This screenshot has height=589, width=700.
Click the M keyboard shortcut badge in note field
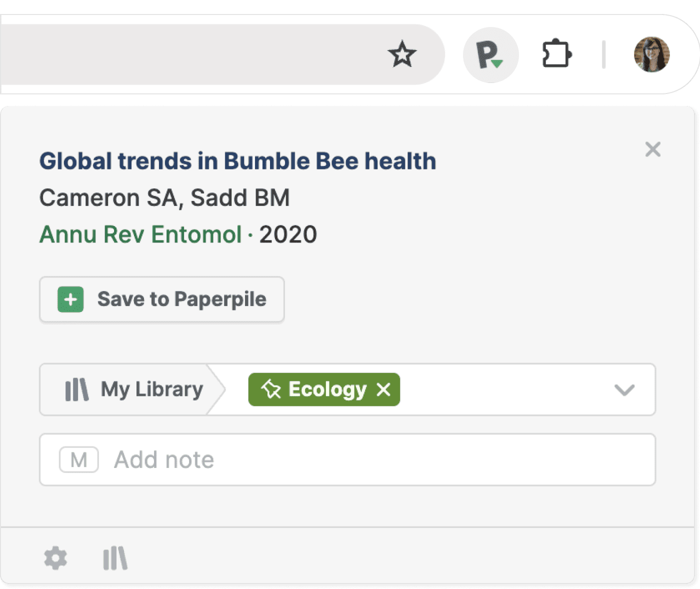pyautogui.click(x=78, y=459)
